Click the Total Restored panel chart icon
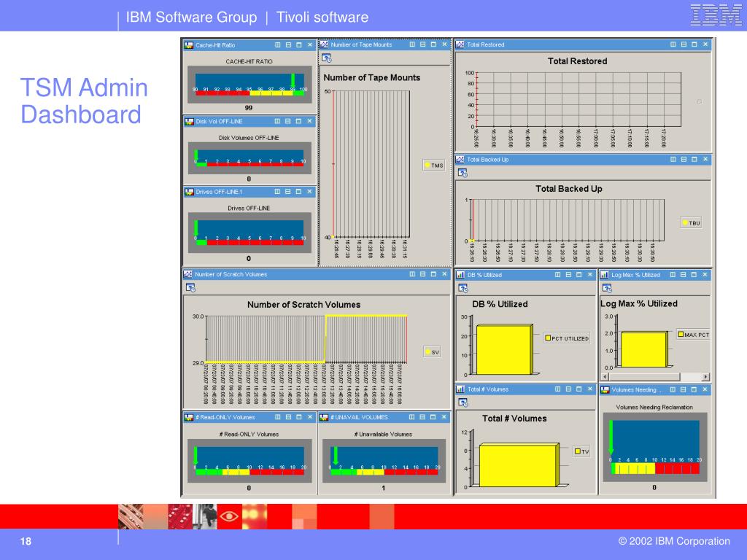Screen dimensions: 747x560 (460, 44)
